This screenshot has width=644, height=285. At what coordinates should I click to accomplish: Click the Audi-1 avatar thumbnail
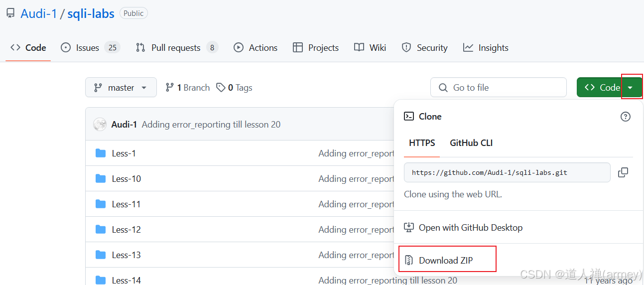pos(100,125)
